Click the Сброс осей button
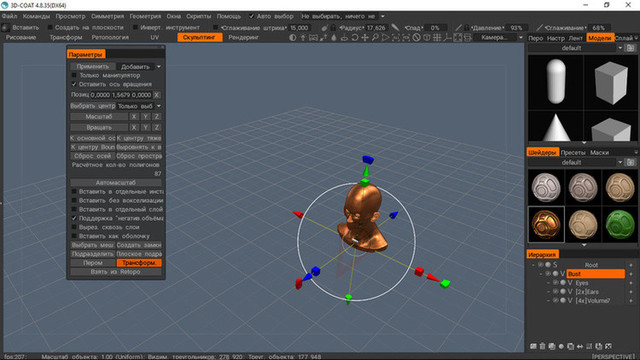The image size is (640, 360). click(x=93, y=156)
